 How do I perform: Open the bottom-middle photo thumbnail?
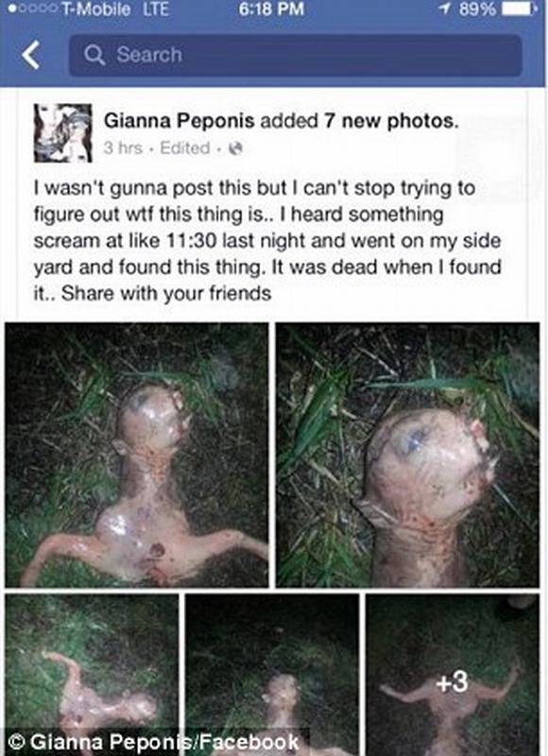point(272,675)
